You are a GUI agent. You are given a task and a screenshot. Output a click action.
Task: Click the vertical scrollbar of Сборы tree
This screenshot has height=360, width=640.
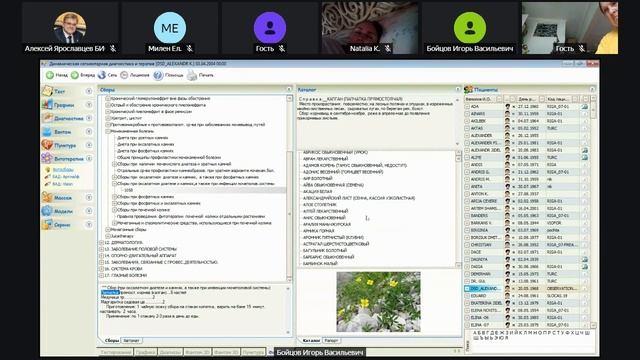(289, 188)
